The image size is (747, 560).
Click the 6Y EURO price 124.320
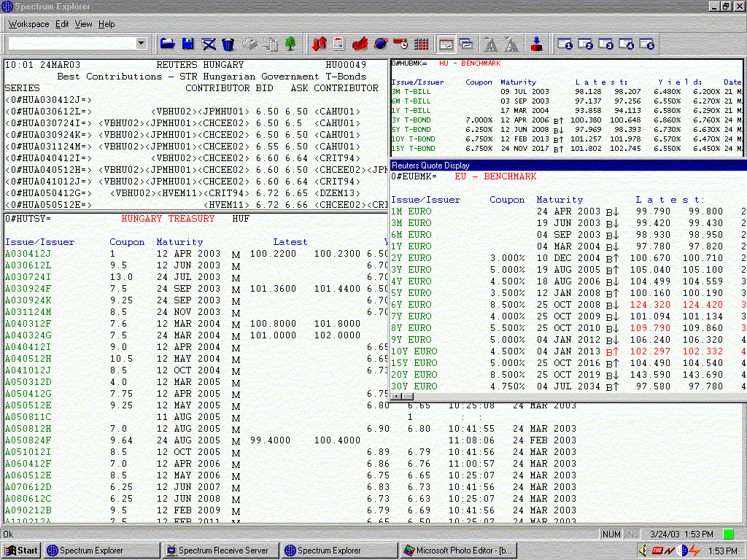(650, 305)
